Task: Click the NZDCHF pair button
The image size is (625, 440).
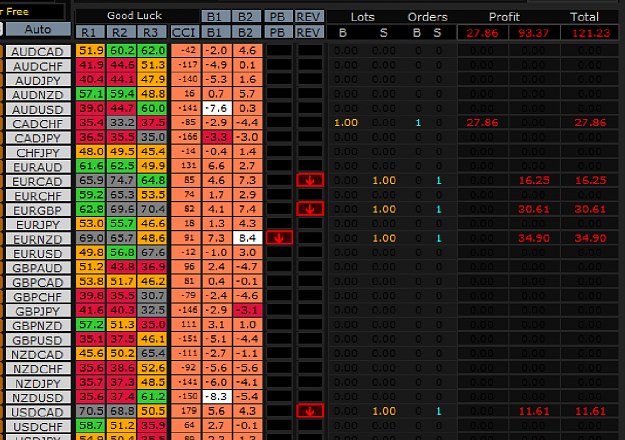Action: point(38,369)
